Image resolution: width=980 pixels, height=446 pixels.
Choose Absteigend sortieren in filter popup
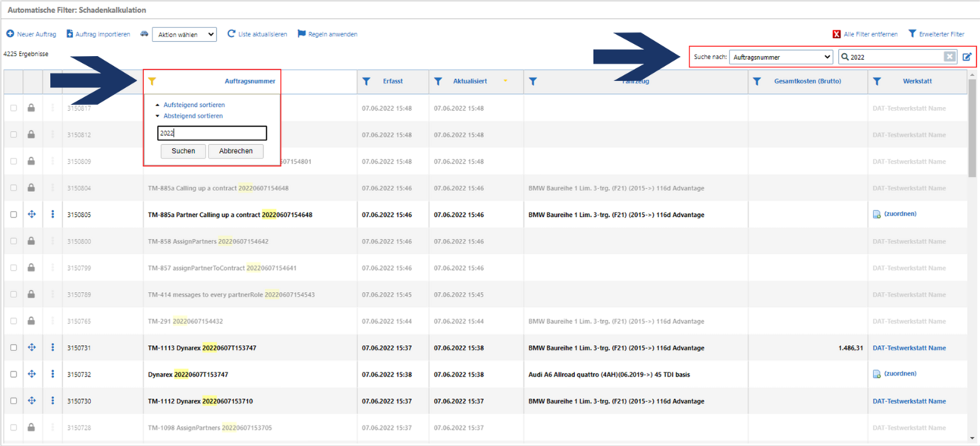[193, 116]
